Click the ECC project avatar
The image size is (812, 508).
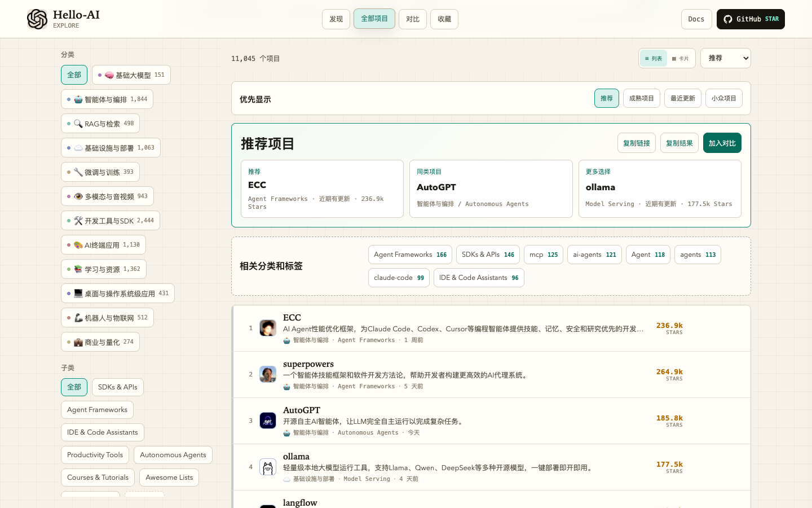(x=268, y=328)
